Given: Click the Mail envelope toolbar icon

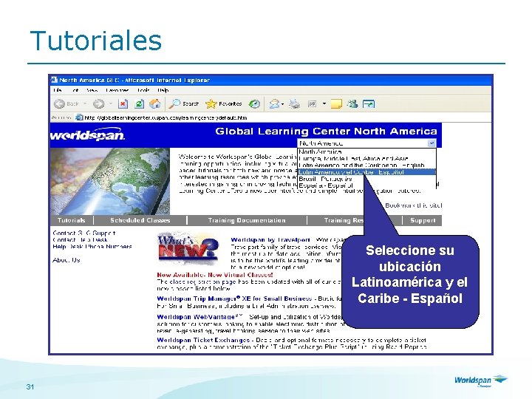Looking at the screenshot, I should pyautogui.click(x=274, y=104).
